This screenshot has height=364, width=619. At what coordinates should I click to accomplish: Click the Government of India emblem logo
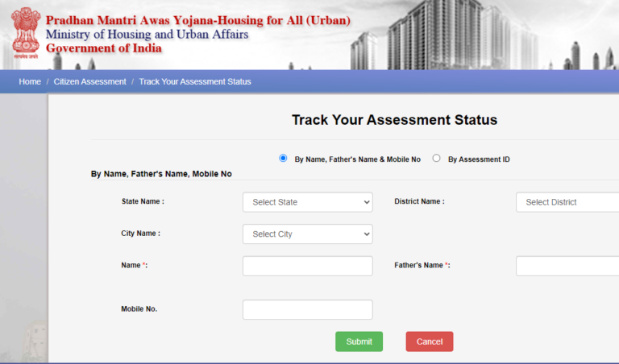[x=26, y=34]
